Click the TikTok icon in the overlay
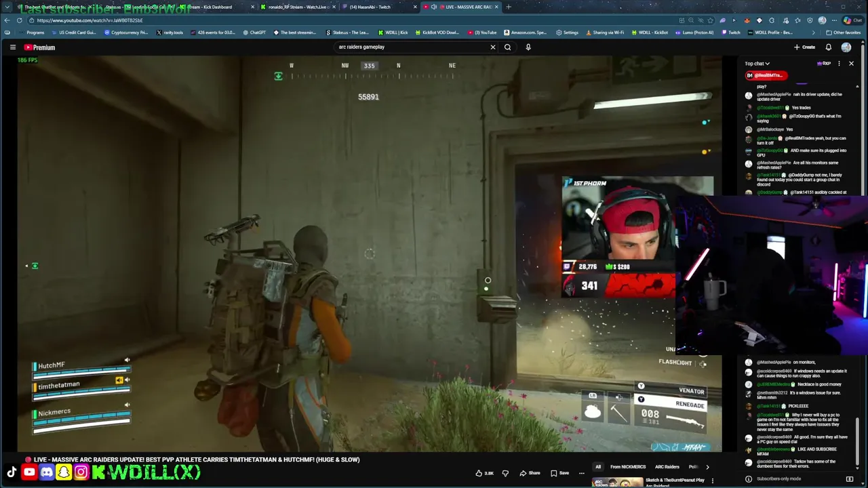868x488 pixels. (x=12, y=472)
